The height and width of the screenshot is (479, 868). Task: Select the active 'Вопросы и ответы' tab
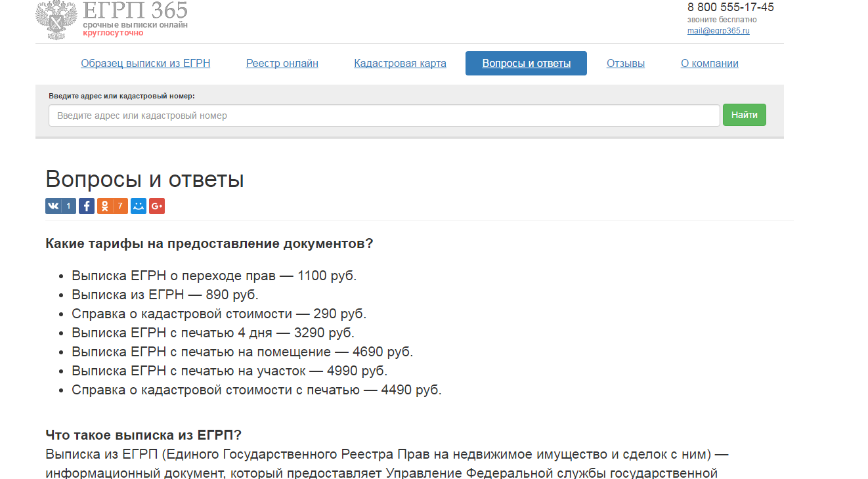click(526, 64)
